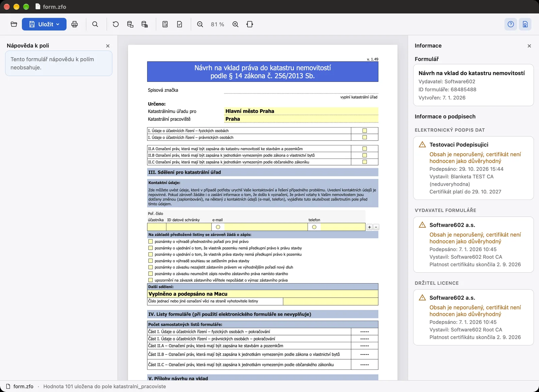The image size is (539, 392).
Task: Click the telefon number input field
Action: pyautogui.click(x=343, y=227)
